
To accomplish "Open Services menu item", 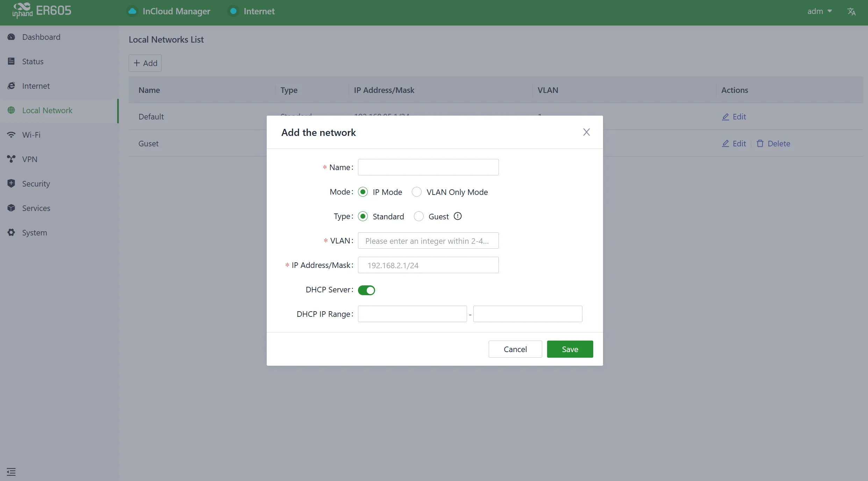I will (59, 208).
